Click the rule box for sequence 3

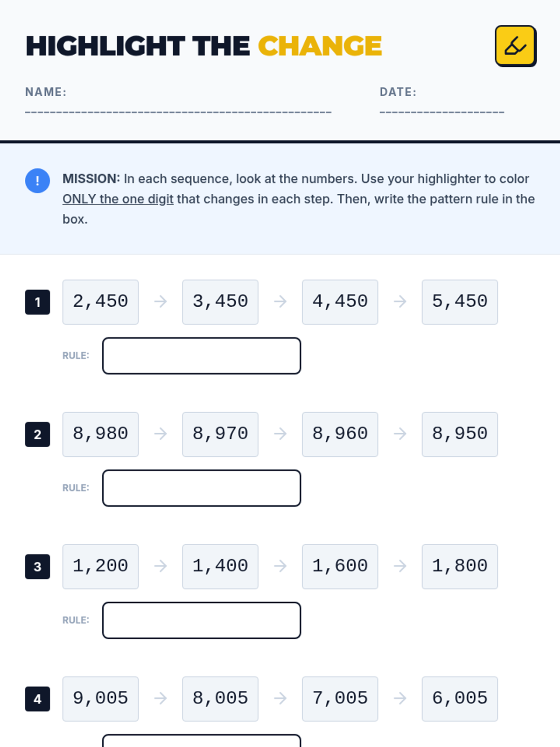(202, 620)
